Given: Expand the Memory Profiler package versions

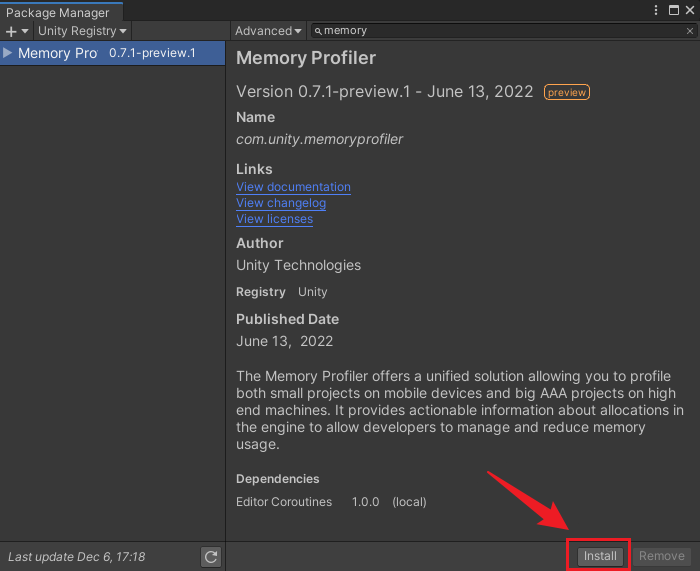Looking at the screenshot, I should pyautogui.click(x=8, y=52).
